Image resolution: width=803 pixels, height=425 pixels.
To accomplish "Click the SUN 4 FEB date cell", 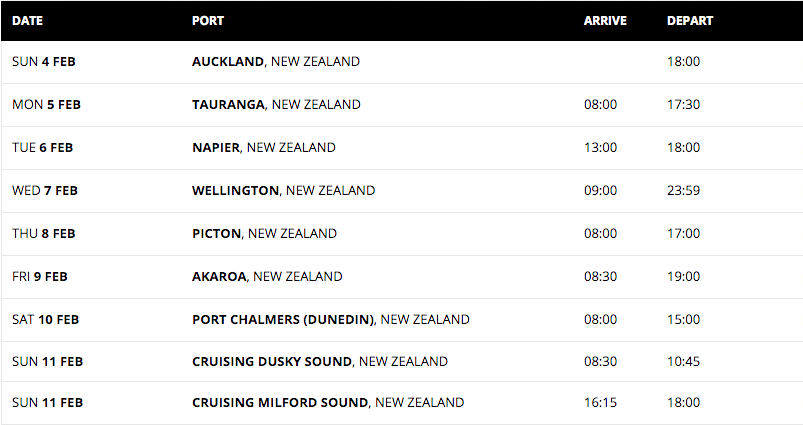I will (x=44, y=61).
